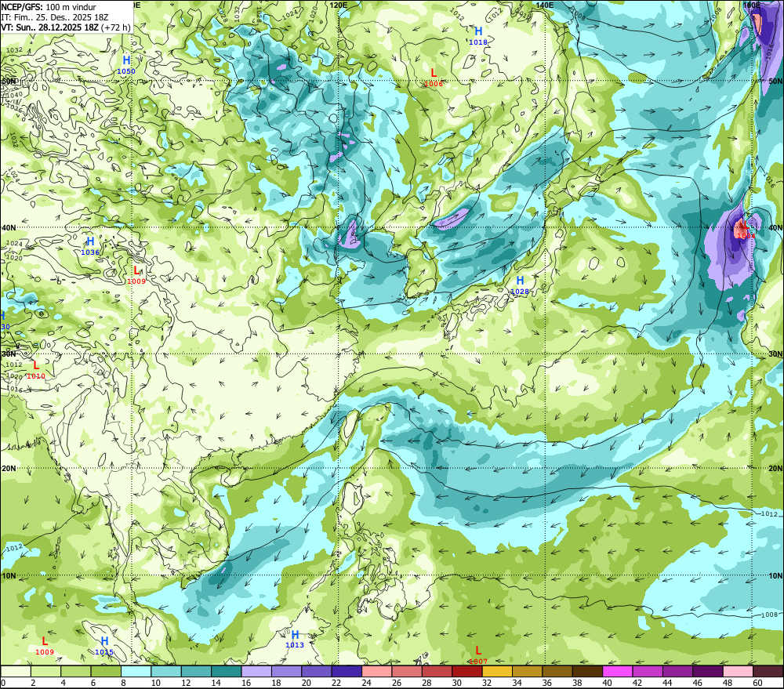Select the dark indigo 22–24 legend swatch
The image size is (784, 689).
click(347, 671)
